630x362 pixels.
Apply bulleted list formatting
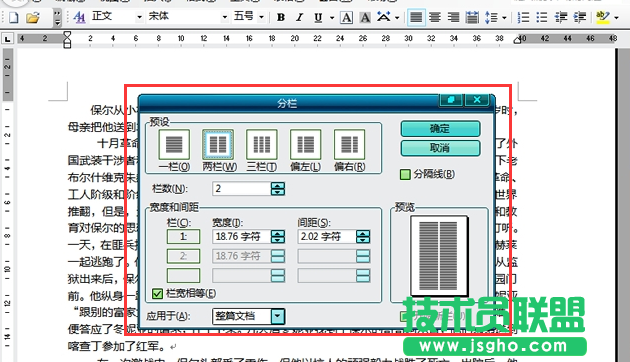click(x=542, y=17)
